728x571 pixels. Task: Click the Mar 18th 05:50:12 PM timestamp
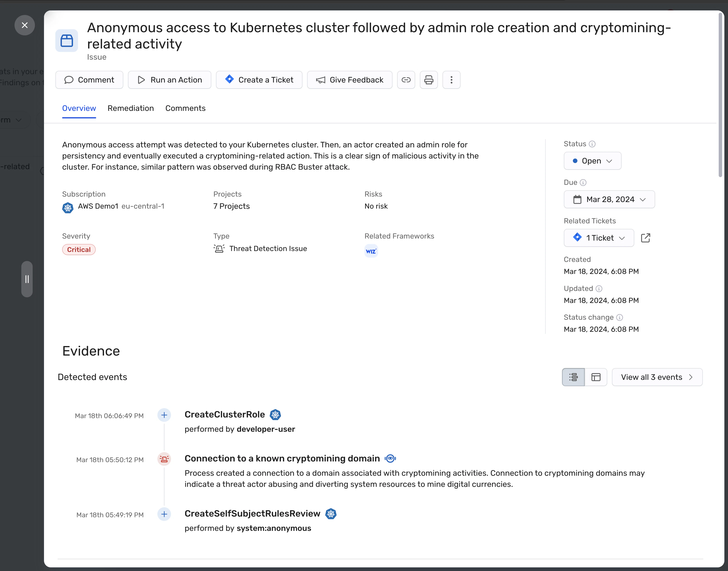(110, 460)
